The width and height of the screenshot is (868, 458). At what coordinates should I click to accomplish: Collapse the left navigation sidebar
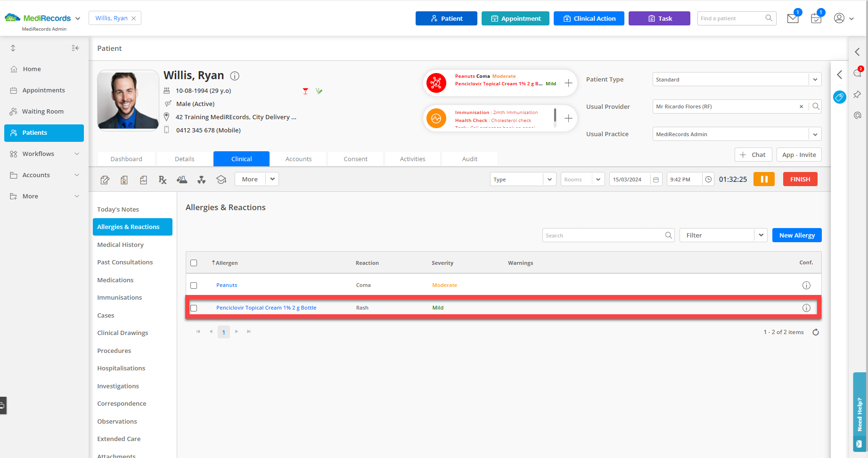[75, 48]
